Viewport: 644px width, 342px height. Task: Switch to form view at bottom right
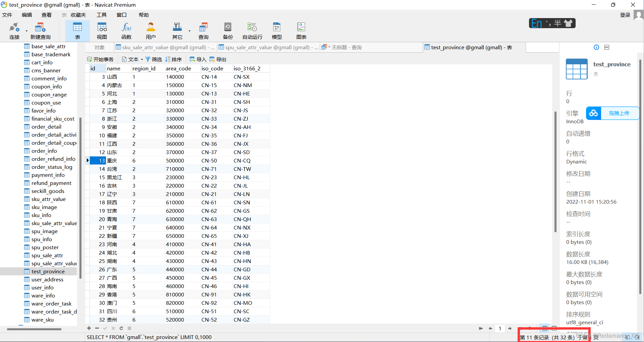tap(554, 328)
